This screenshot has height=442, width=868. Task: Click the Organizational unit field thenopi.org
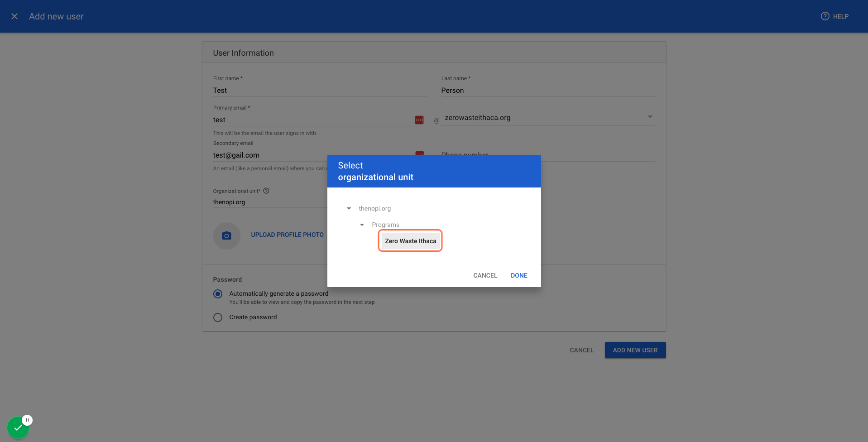[270, 202]
